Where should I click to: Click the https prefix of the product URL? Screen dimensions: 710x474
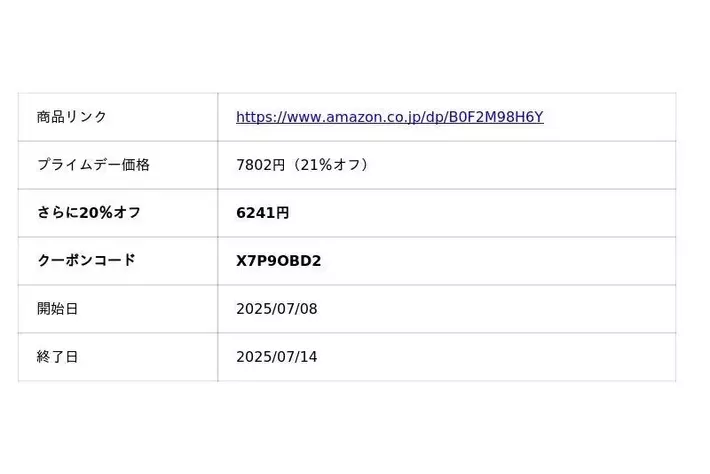[x=254, y=117]
